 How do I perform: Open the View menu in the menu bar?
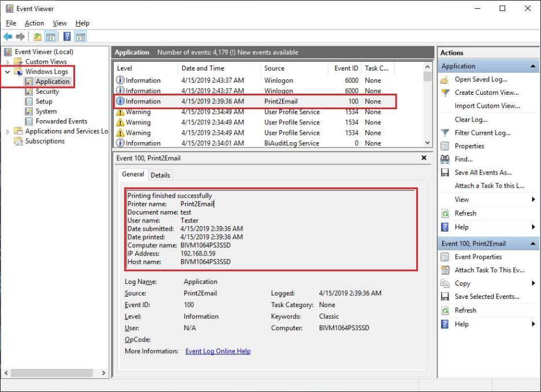coord(60,23)
